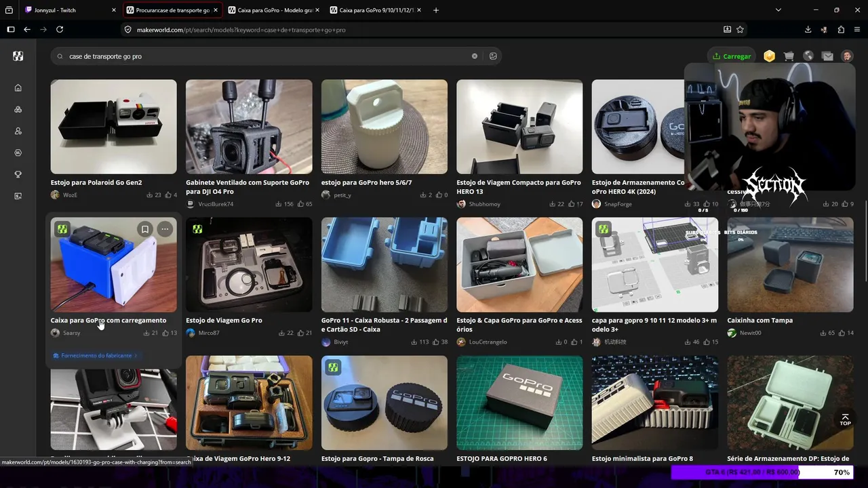Screen dimensions: 868x488
Task: Open the MakerWorld logo home link
Action: (18, 56)
